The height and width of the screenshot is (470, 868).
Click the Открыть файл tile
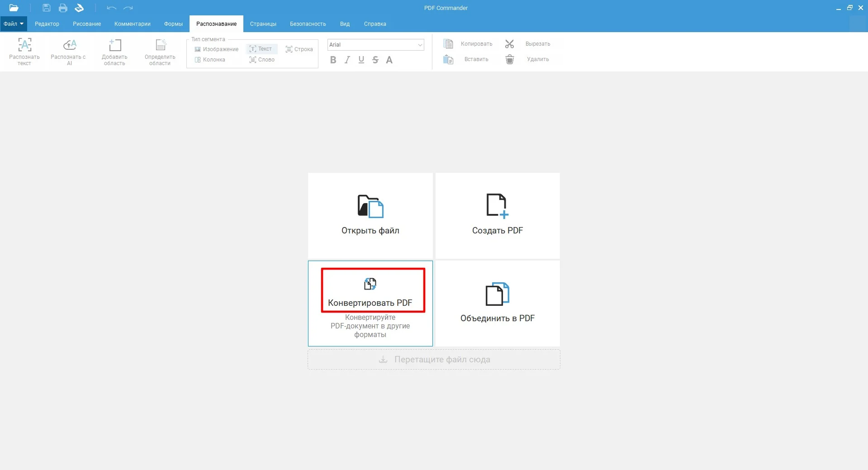point(370,215)
